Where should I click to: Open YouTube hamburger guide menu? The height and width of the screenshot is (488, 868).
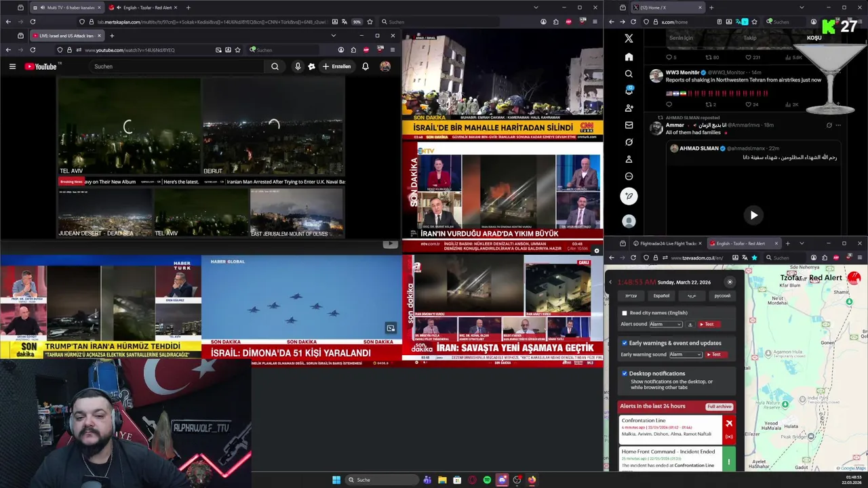point(12,66)
